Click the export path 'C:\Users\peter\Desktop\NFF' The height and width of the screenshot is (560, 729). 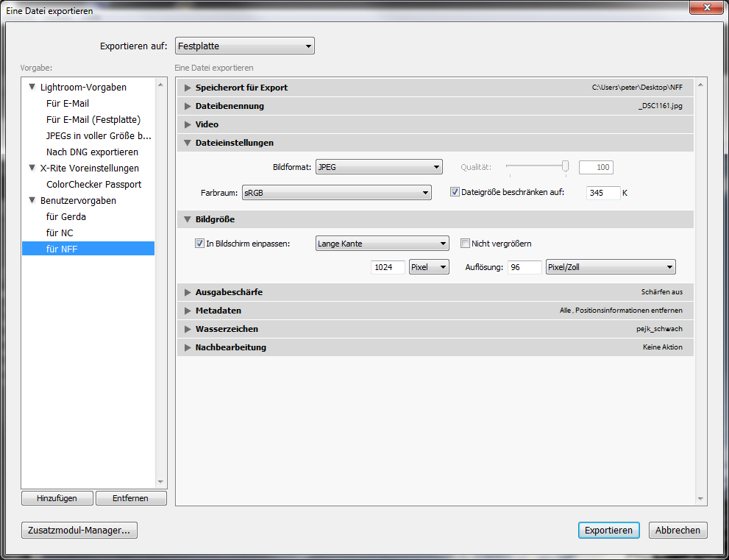tap(637, 88)
